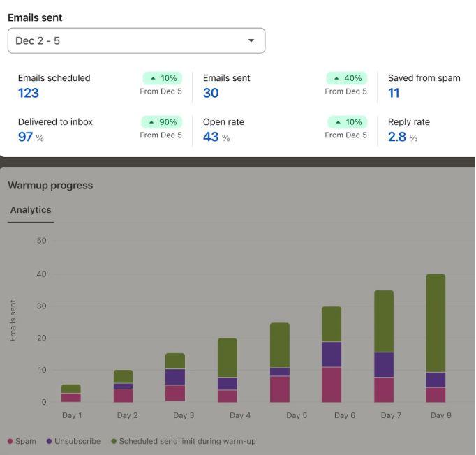Open the Dec 2 - 5 date dropdown

click(136, 40)
